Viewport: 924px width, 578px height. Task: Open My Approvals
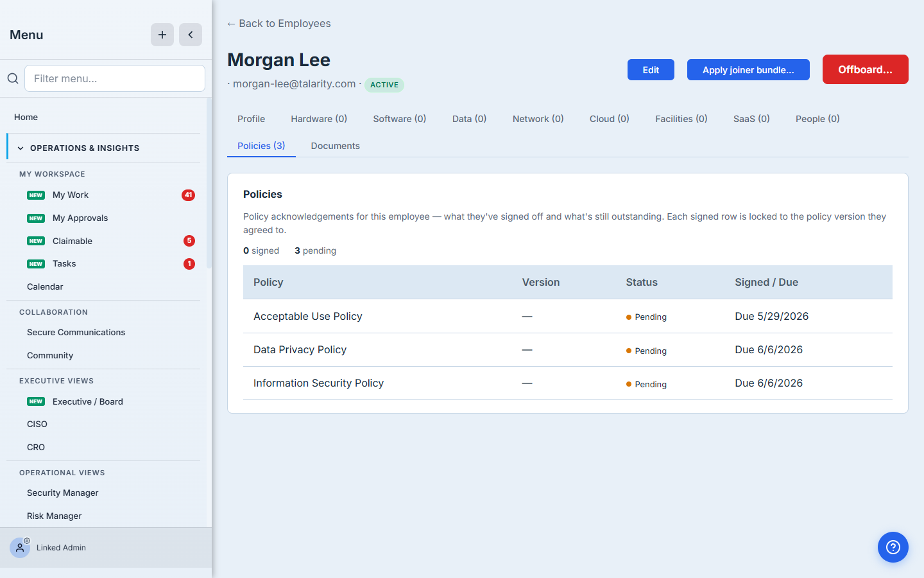[80, 218]
